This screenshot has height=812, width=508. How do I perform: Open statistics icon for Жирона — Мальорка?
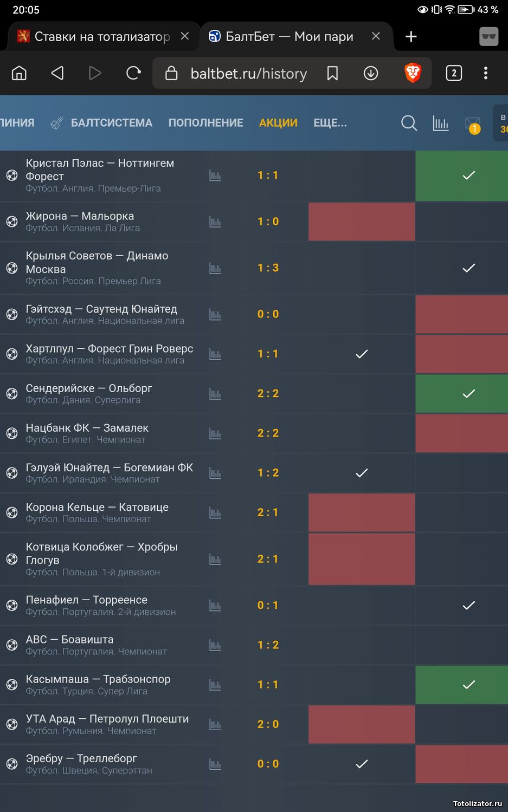coord(215,222)
